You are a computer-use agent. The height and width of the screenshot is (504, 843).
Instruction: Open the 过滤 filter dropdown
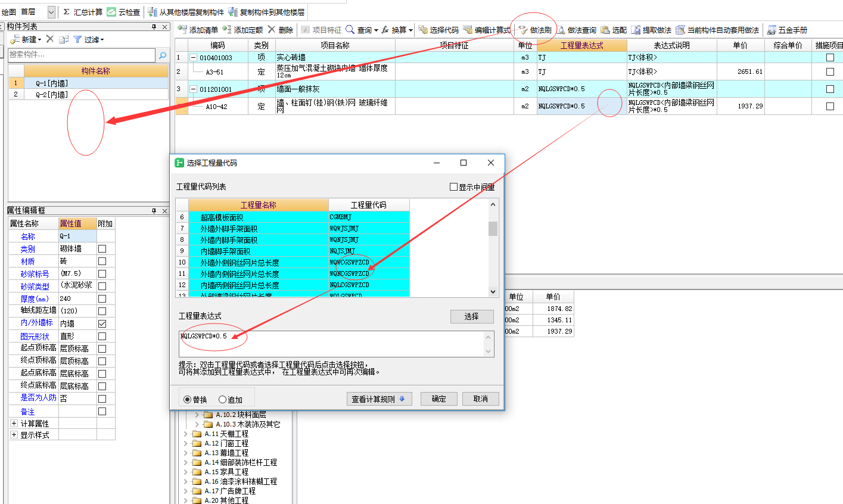click(x=88, y=39)
